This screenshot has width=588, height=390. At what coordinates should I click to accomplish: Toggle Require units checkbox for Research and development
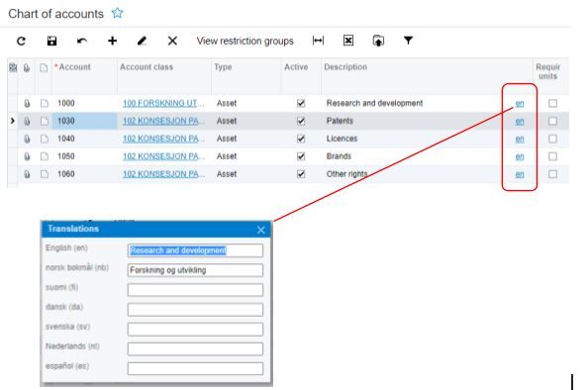552,103
